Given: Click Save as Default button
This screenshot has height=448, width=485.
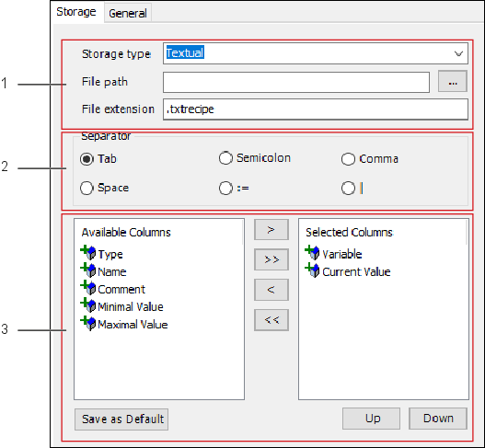Looking at the screenshot, I should click(121, 419).
